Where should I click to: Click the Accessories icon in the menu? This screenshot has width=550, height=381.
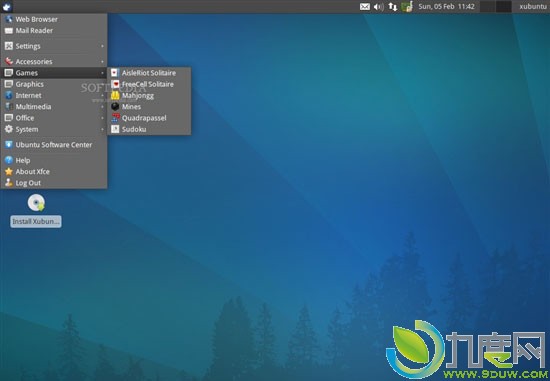[9, 61]
